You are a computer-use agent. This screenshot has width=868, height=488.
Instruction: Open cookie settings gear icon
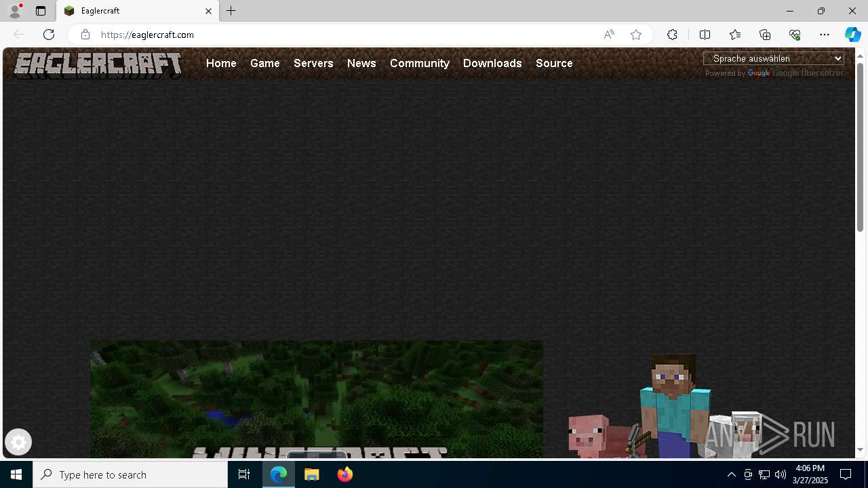(18, 442)
